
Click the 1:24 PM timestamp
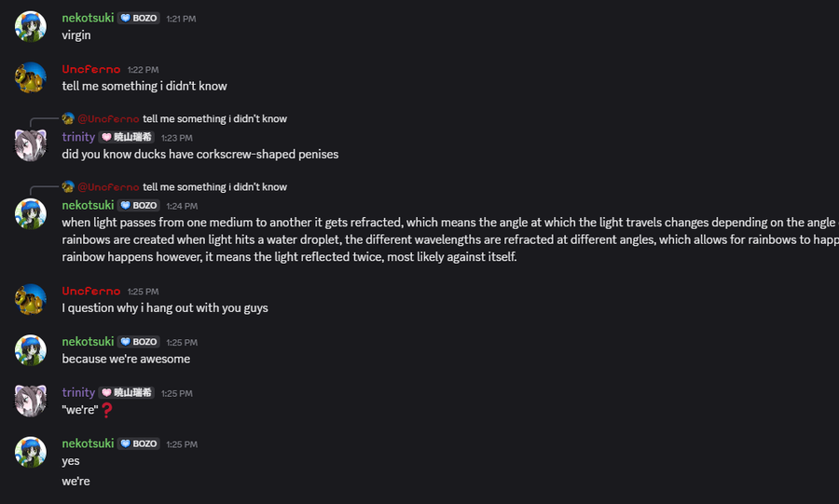182,206
